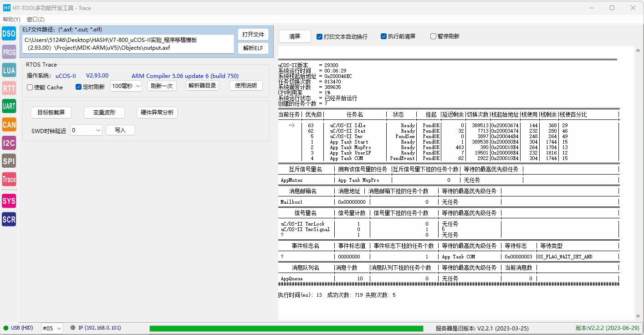
Task: Click the ARM Compiler 5.06 version text
Action: (x=185, y=76)
